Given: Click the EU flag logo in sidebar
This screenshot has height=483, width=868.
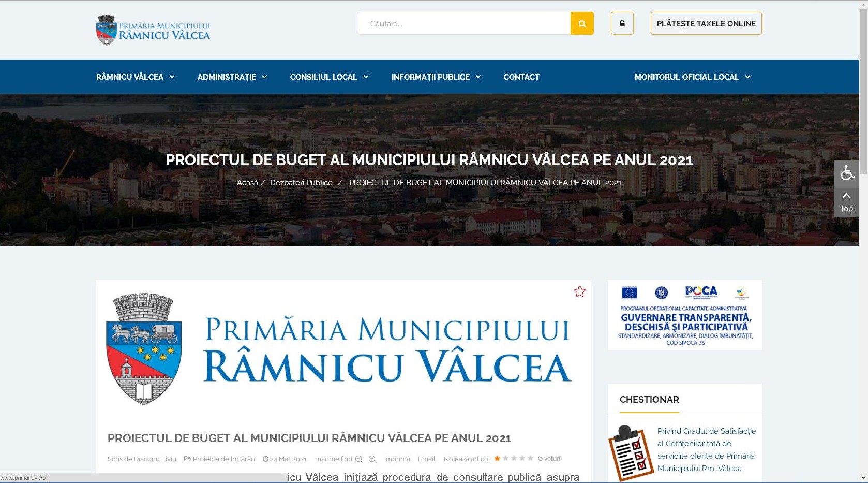Looking at the screenshot, I should 628,292.
